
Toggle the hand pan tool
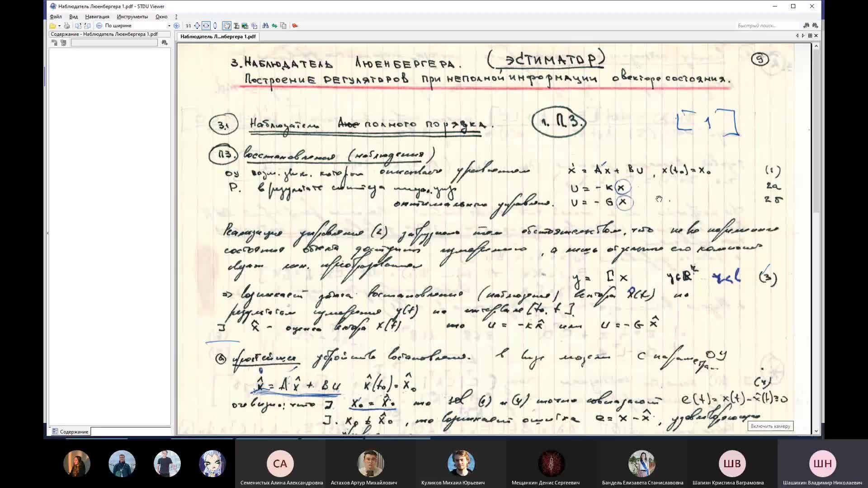[x=227, y=26]
